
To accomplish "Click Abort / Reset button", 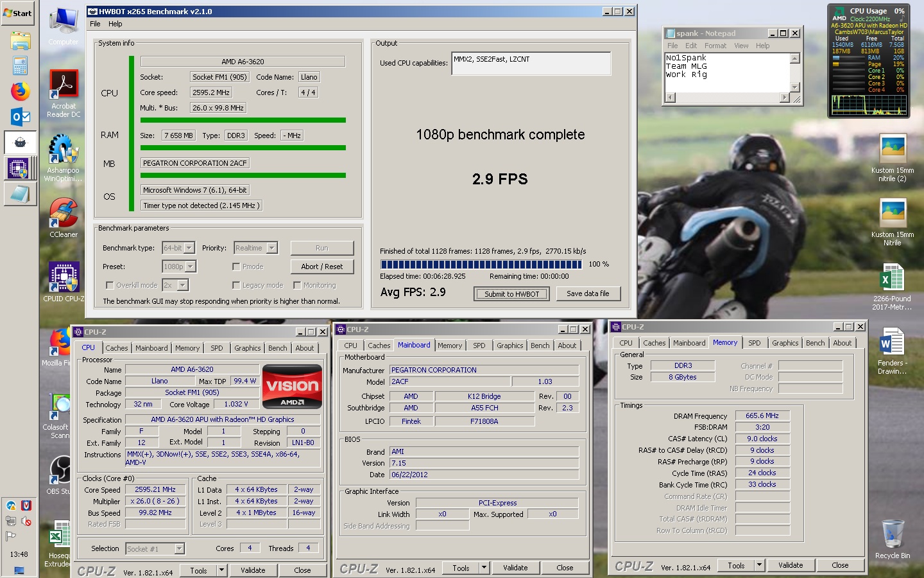I will click(x=322, y=267).
